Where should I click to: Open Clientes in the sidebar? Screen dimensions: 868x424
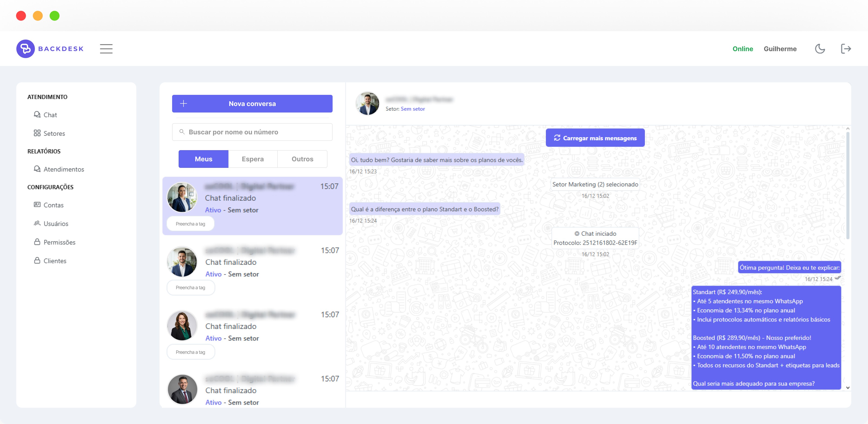point(55,261)
